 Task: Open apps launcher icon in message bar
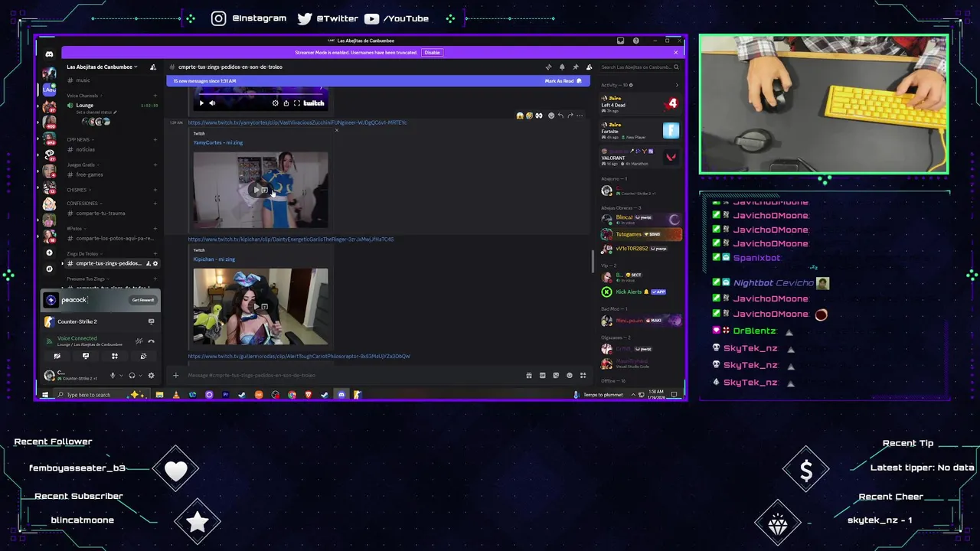point(583,375)
